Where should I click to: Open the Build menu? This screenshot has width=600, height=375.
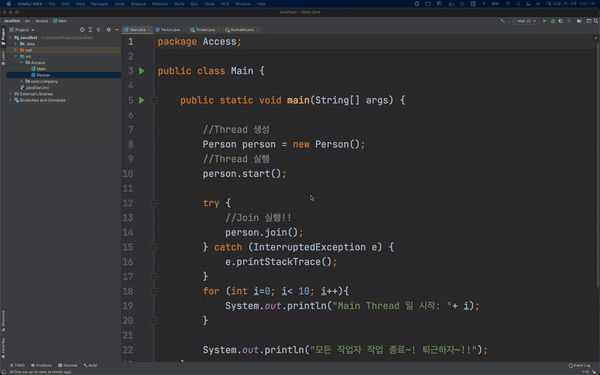179,4
